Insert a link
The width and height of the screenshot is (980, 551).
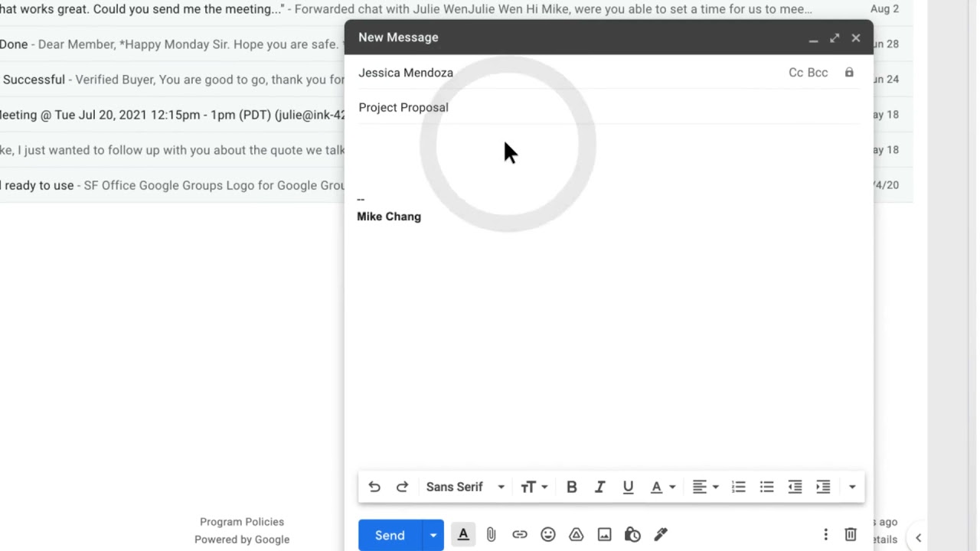(520, 535)
